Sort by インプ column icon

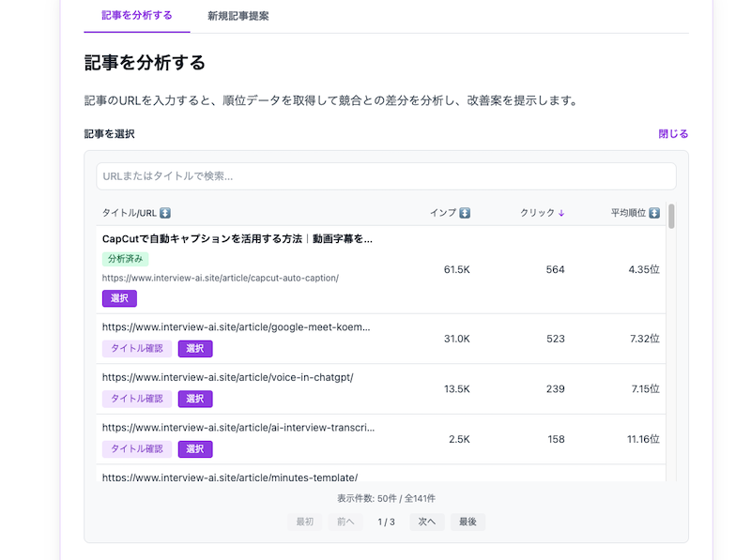coord(465,213)
